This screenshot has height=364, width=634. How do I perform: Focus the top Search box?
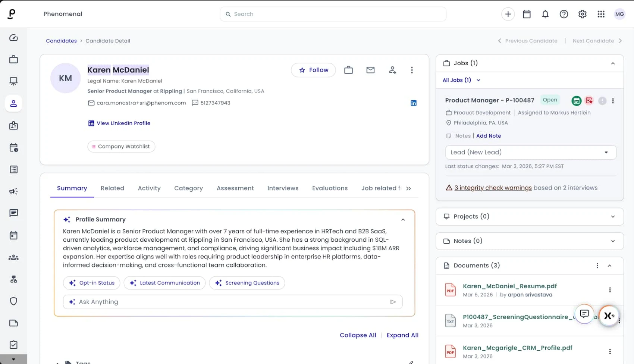[x=333, y=14]
